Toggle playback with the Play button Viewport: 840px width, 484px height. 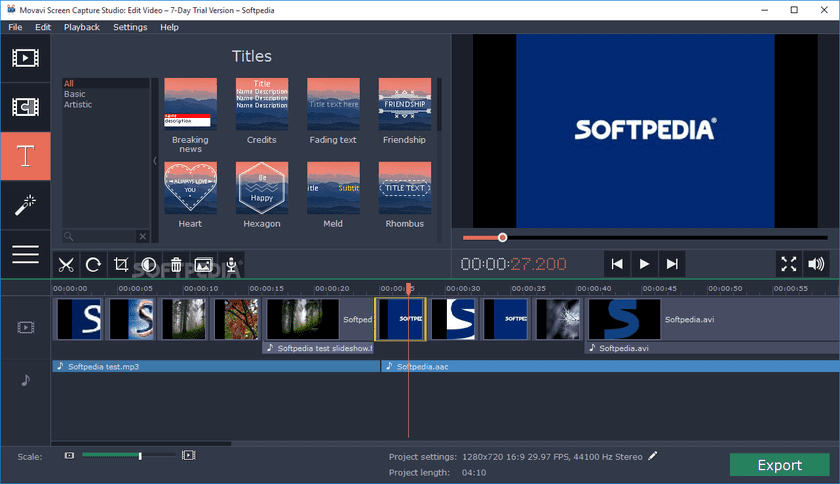[x=645, y=264]
